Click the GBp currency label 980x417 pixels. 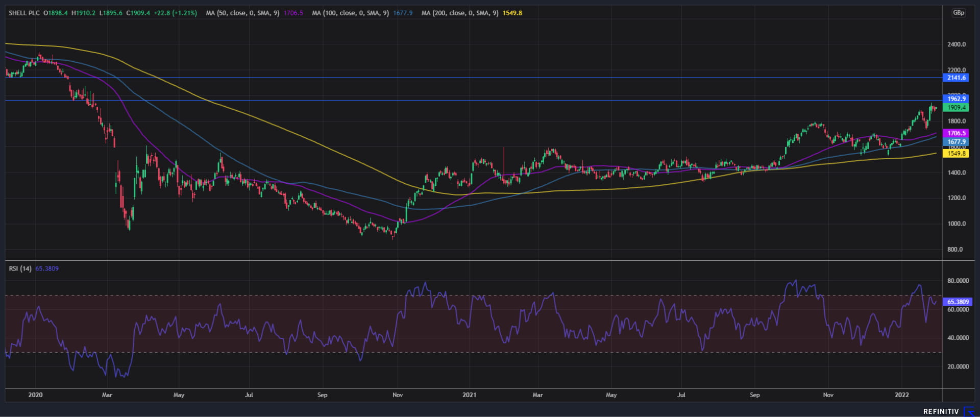click(958, 13)
